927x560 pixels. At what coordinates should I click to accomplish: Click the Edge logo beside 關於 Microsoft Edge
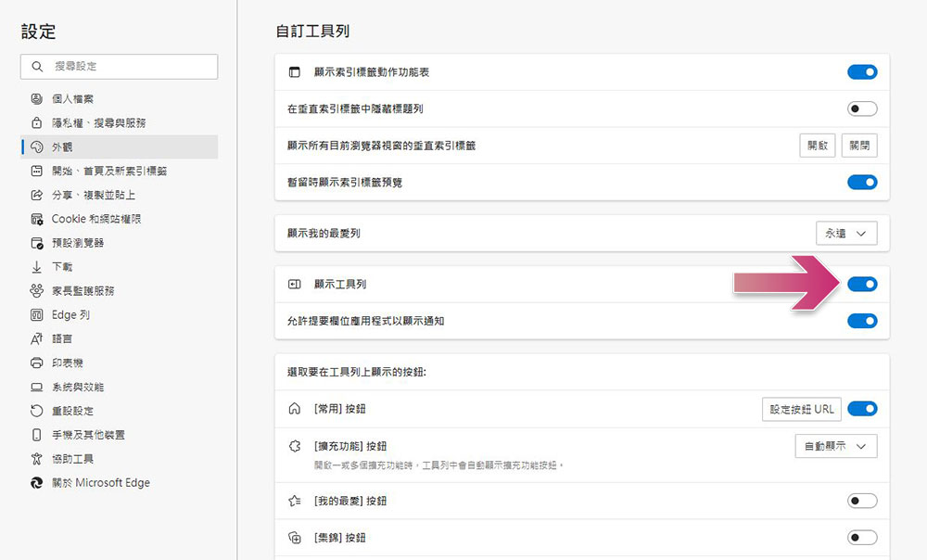(37, 483)
